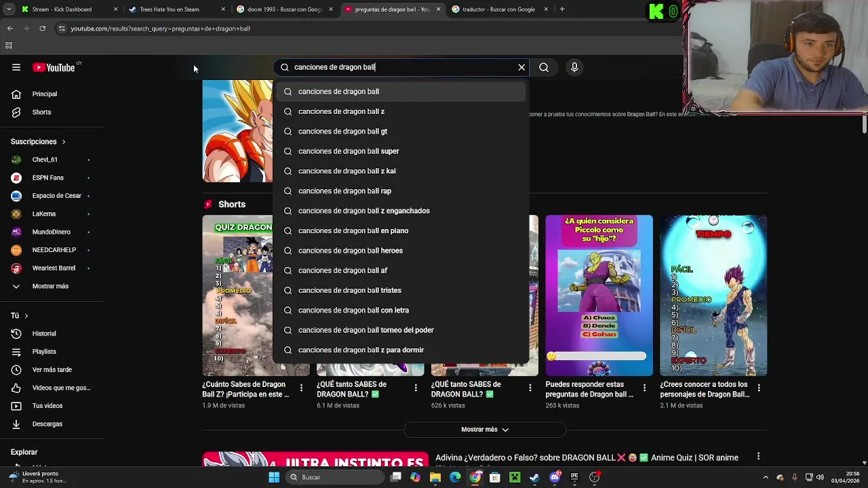Open Principal in the sidebar
The image size is (868, 488).
click(x=45, y=94)
